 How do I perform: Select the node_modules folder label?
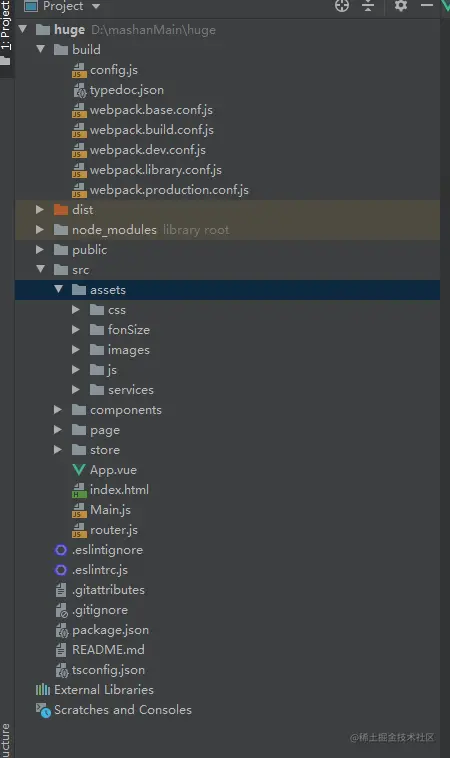114,230
